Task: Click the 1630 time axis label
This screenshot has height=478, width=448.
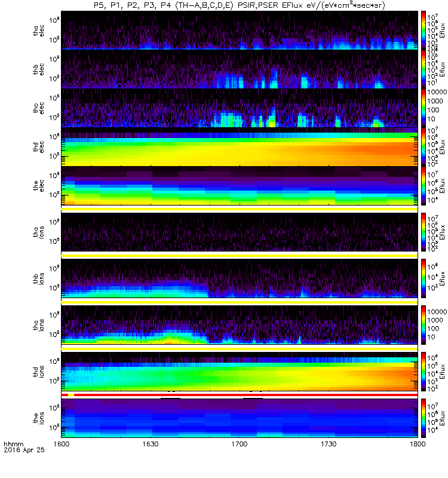Action: [x=151, y=444]
